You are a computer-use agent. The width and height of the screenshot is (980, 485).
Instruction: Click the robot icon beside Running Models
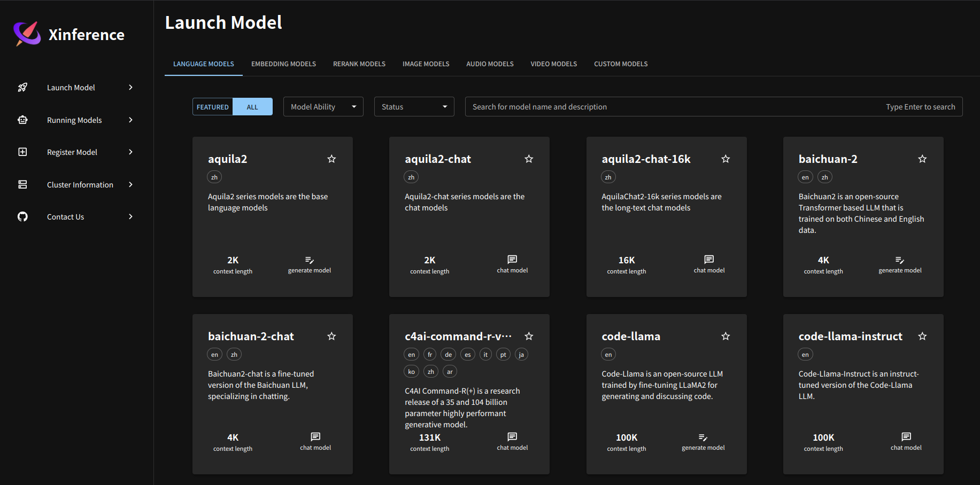tap(22, 120)
